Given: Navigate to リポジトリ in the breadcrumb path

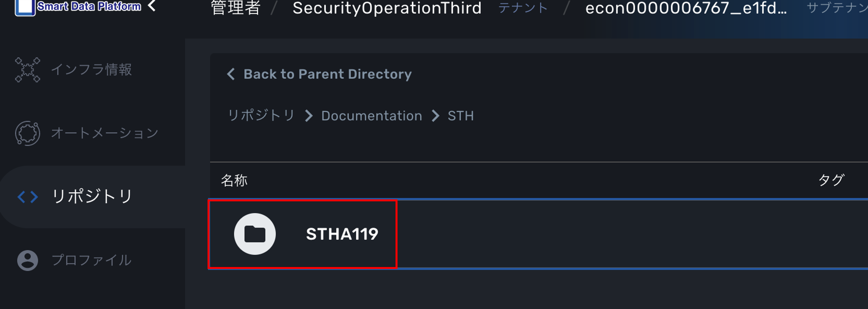Looking at the screenshot, I should 261,116.
